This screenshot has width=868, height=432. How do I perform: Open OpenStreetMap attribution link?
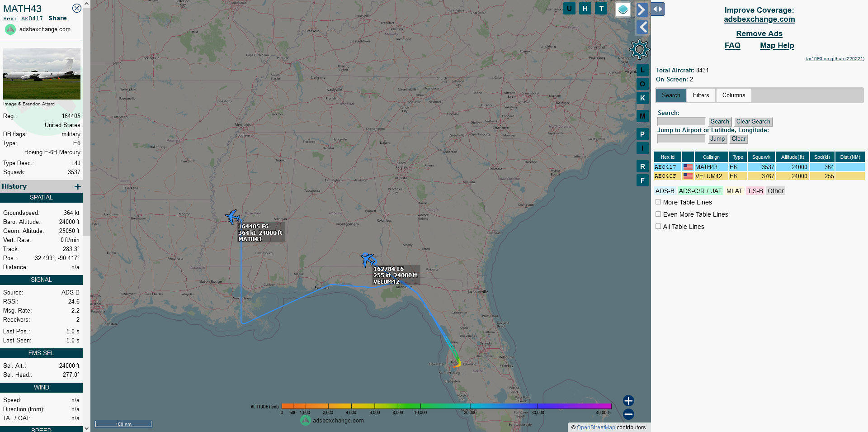[x=596, y=427]
